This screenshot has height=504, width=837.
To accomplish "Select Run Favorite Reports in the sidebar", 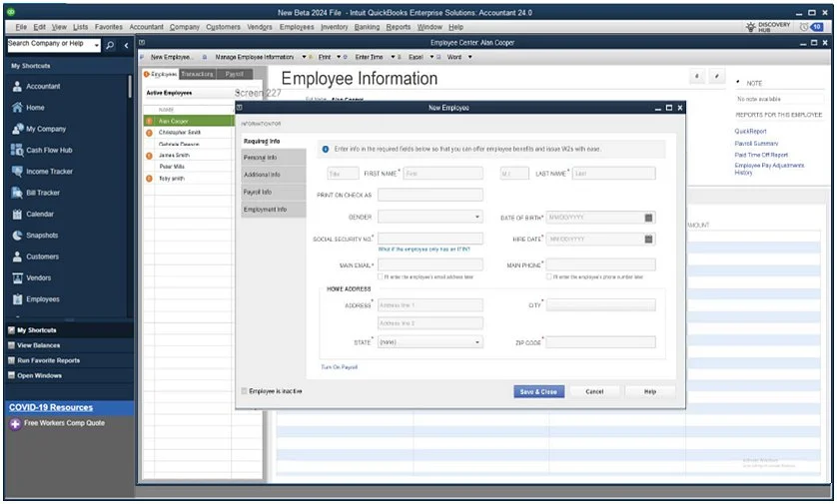I will (48, 360).
